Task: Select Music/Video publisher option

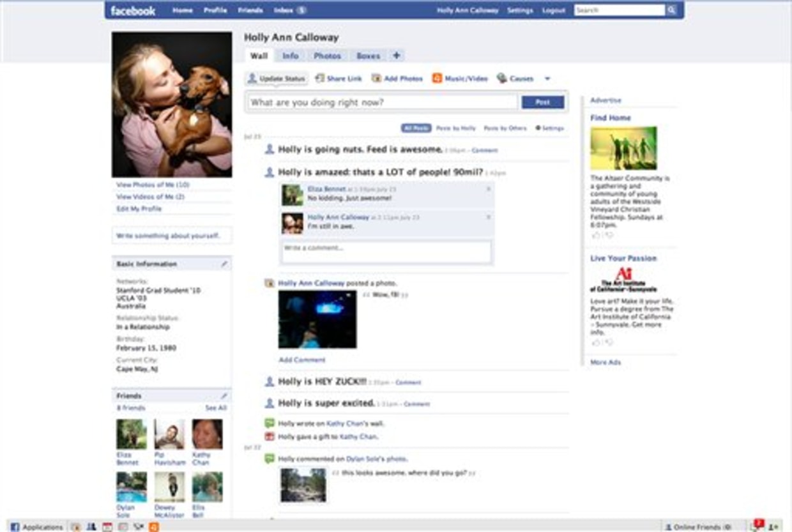Action: 460,79
